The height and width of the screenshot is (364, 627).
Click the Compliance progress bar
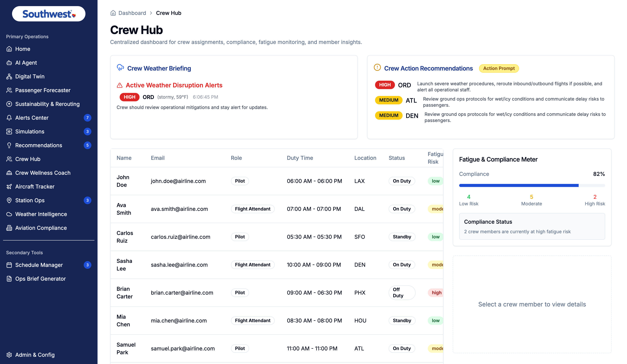point(532,185)
